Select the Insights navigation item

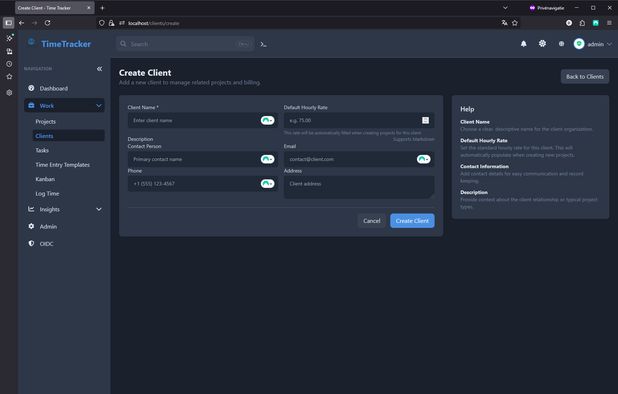coord(64,209)
